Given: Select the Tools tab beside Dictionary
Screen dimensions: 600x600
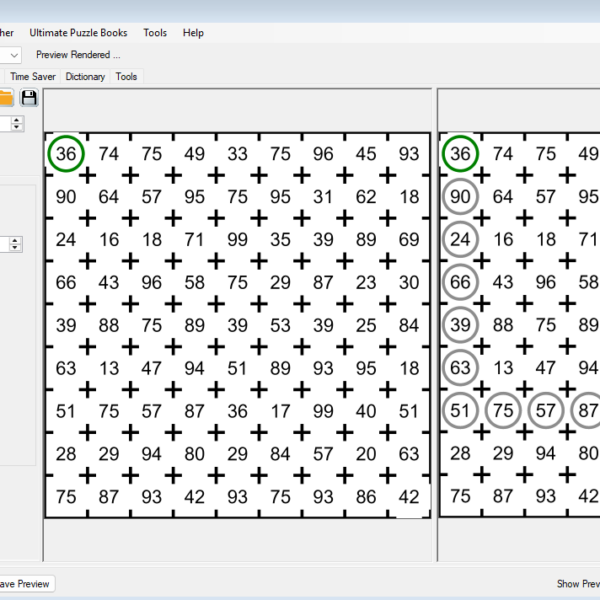Looking at the screenshot, I should [x=126, y=76].
